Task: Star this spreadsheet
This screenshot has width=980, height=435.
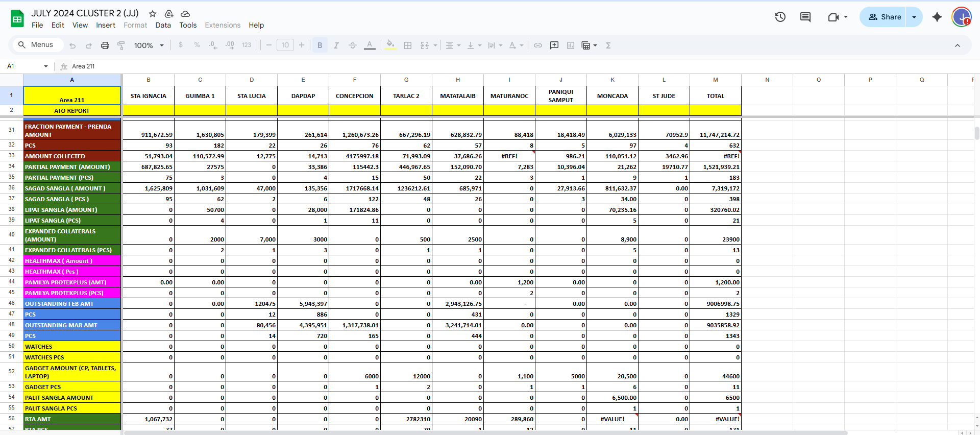Action: coord(152,14)
